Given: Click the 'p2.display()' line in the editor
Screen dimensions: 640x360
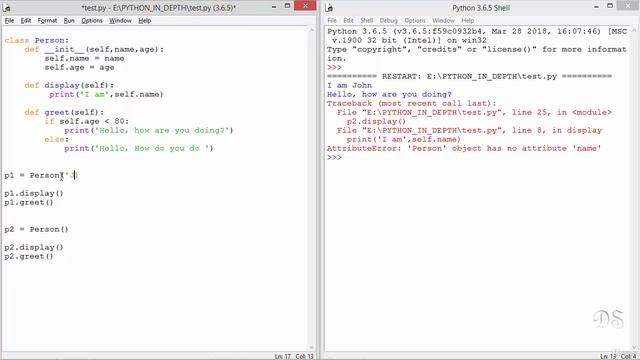Looking at the screenshot, I should coord(34,247).
